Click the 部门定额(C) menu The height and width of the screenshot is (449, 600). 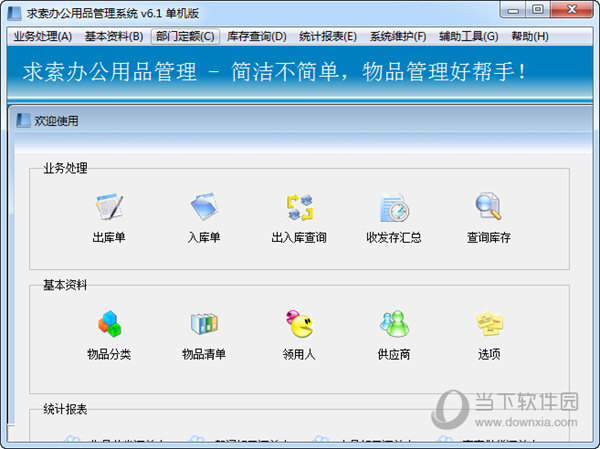pos(184,37)
